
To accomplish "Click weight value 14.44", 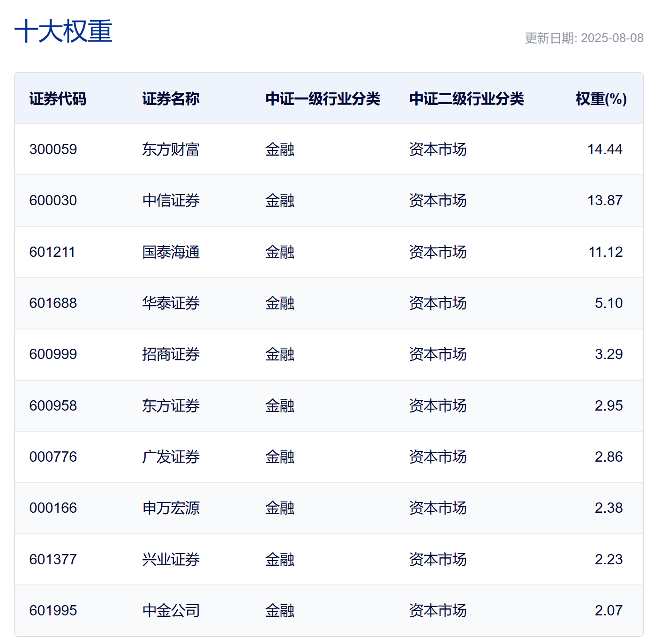I will pyautogui.click(x=605, y=150).
